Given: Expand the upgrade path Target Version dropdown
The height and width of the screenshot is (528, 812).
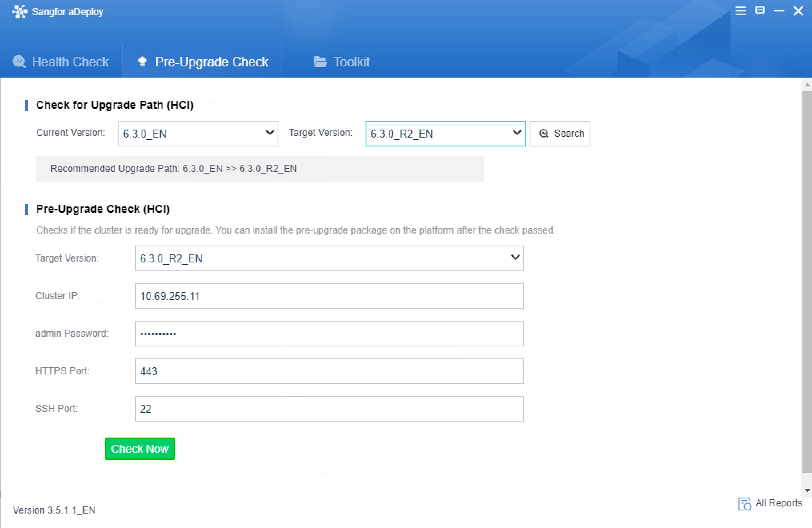Looking at the screenshot, I should [446, 134].
